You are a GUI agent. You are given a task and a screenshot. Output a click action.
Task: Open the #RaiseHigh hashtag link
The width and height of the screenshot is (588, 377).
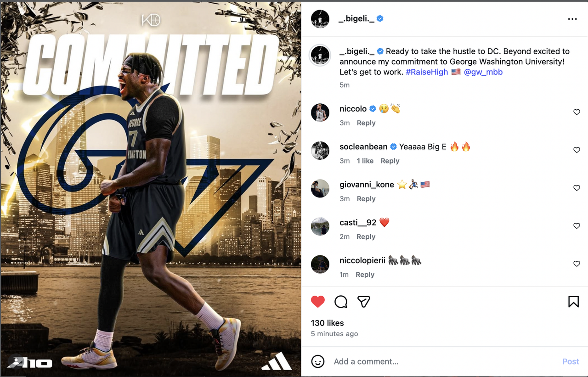427,72
